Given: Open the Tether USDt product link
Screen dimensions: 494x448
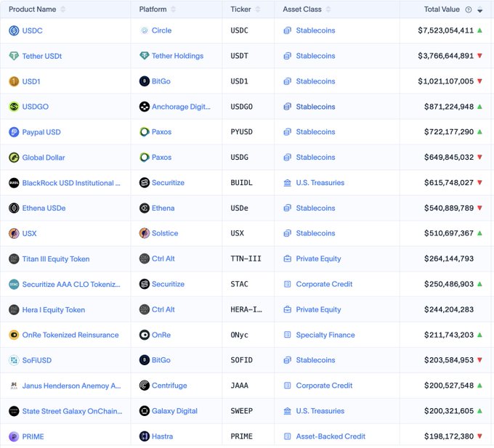Looking at the screenshot, I should [42, 56].
